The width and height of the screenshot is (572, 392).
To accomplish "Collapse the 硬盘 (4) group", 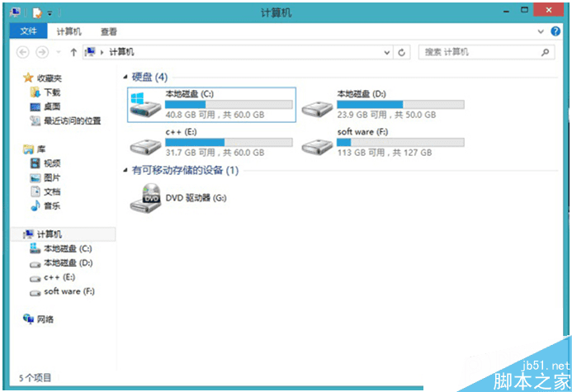I will [125, 77].
